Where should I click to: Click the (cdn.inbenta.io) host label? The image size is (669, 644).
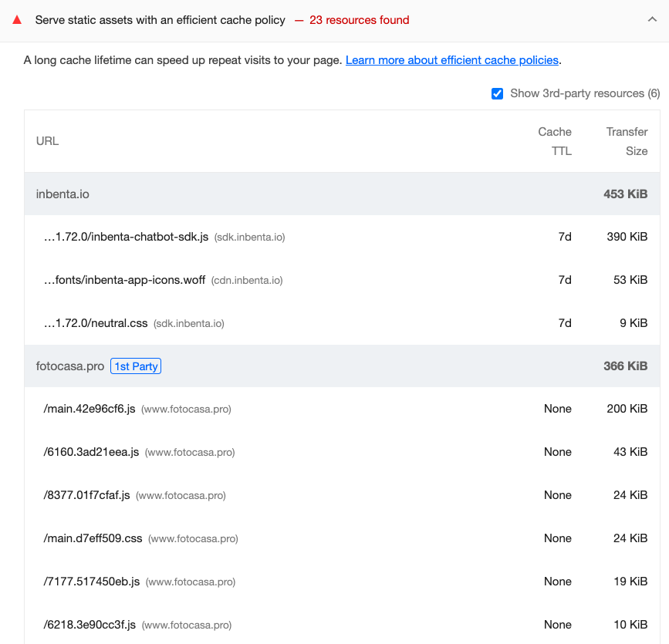247,280
